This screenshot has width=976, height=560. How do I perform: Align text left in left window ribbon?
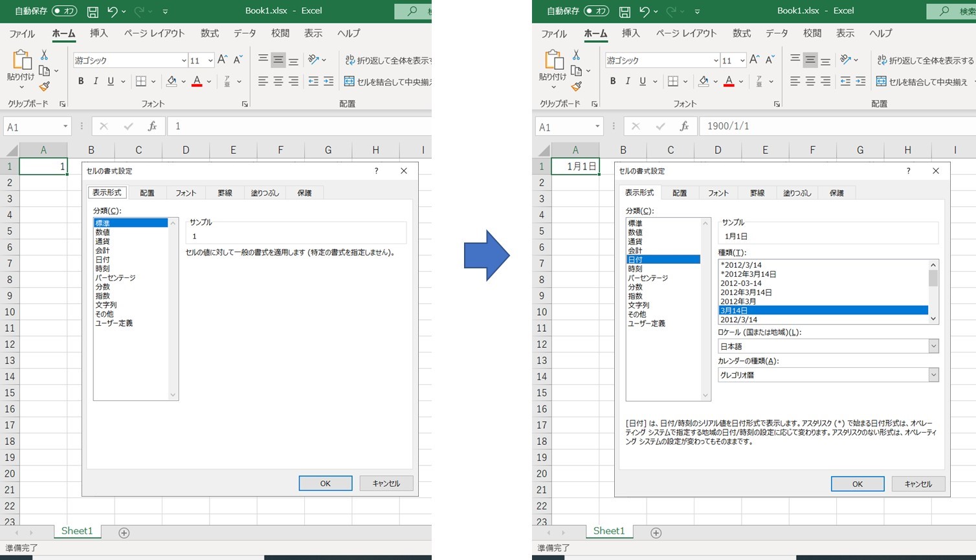point(263,81)
